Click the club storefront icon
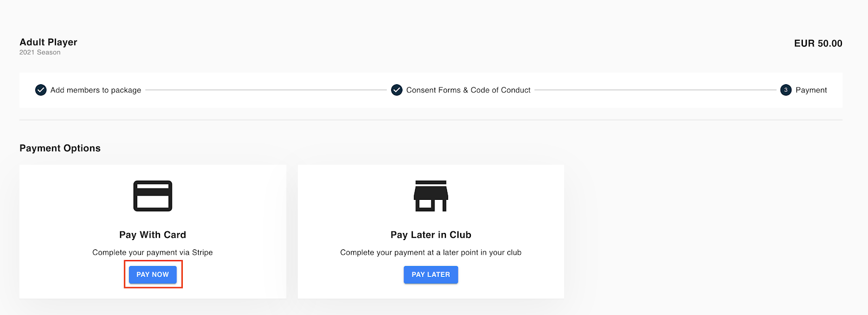 (x=431, y=196)
